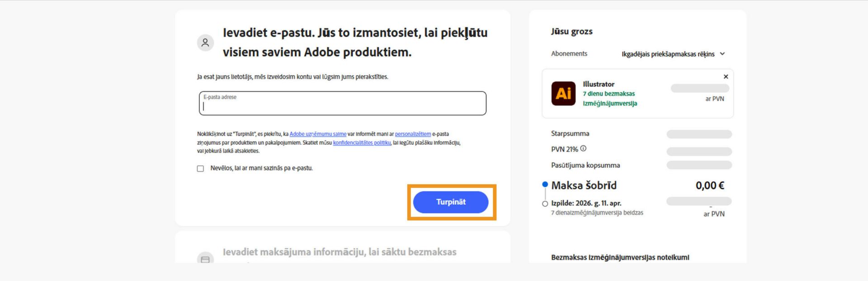Click the E-pasta adrese input field

click(343, 105)
